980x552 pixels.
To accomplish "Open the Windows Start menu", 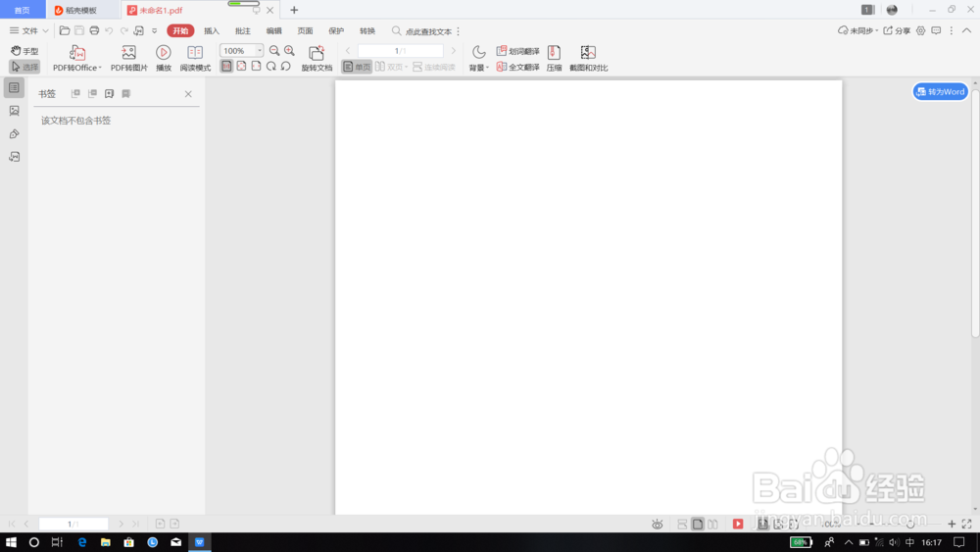I will click(11, 542).
